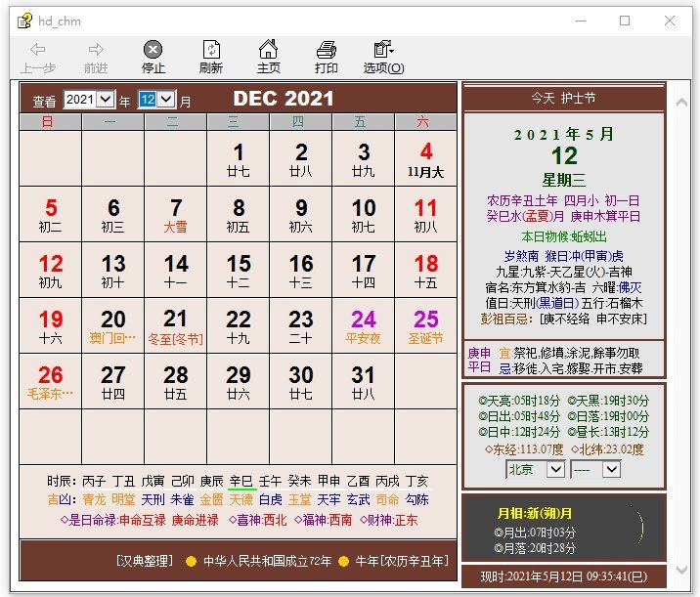Screen dimensions: 700x597
Task: Click the crescent moon phase image
Action: point(636,527)
